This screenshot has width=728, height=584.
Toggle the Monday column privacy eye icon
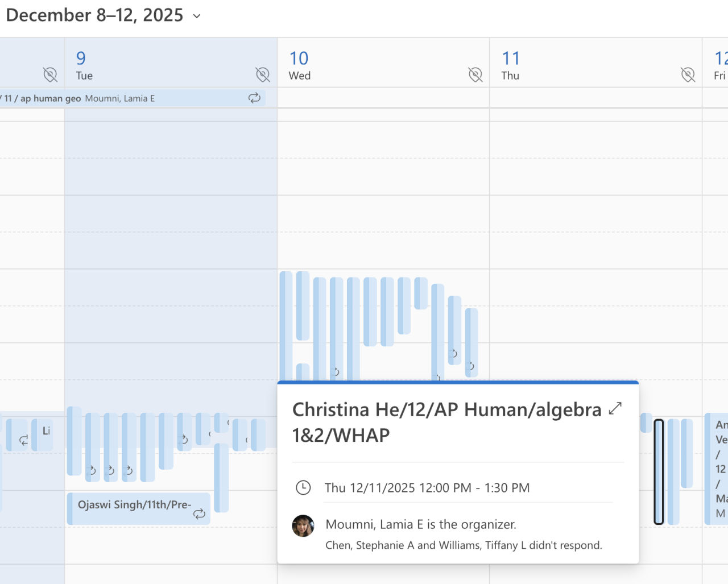click(50, 74)
